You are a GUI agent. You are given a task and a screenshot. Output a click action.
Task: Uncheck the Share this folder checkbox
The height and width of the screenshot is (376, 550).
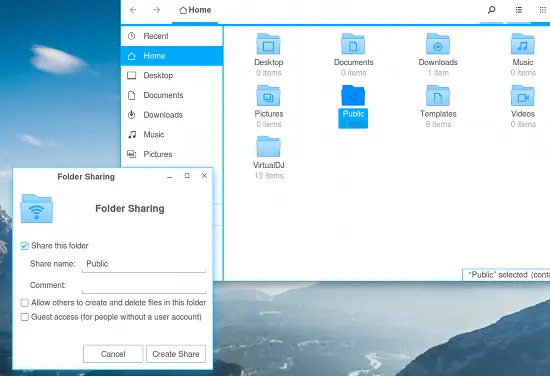pyautogui.click(x=25, y=246)
